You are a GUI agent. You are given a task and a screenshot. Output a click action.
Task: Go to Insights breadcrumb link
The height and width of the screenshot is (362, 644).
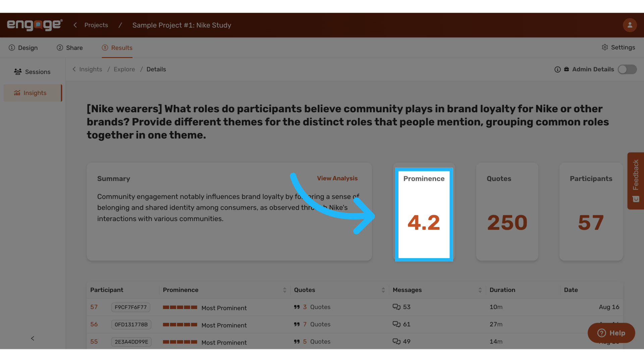pos(91,69)
